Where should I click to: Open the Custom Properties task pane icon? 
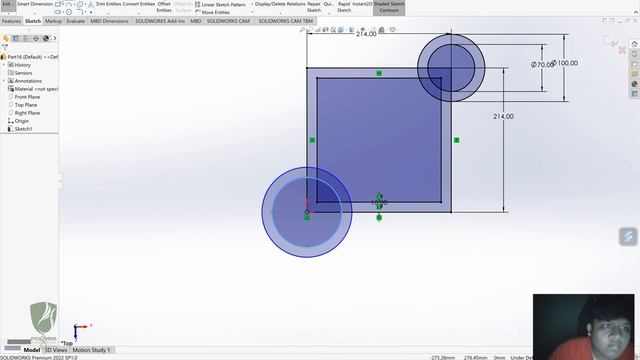[x=634, y=94]
